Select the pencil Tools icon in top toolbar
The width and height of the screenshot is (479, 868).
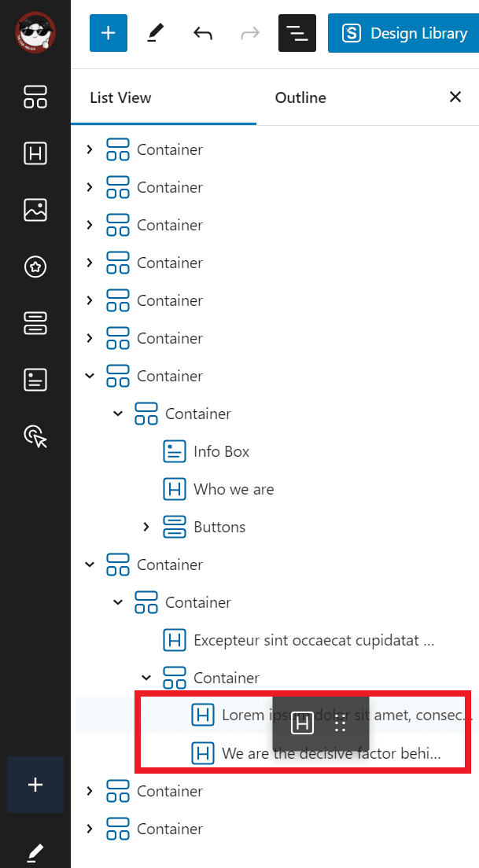(156, 33)
